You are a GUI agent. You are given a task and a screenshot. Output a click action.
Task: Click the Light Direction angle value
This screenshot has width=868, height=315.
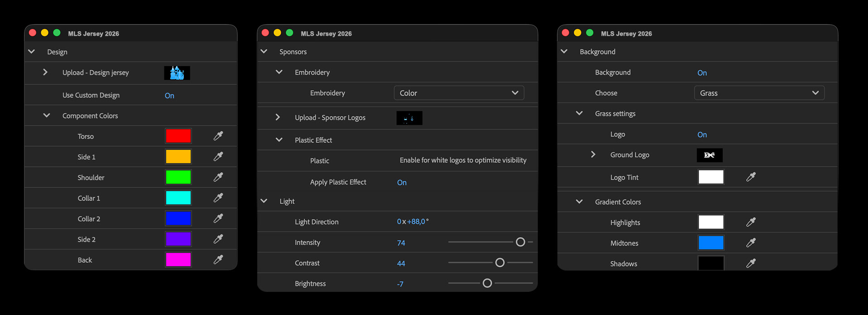412,222
